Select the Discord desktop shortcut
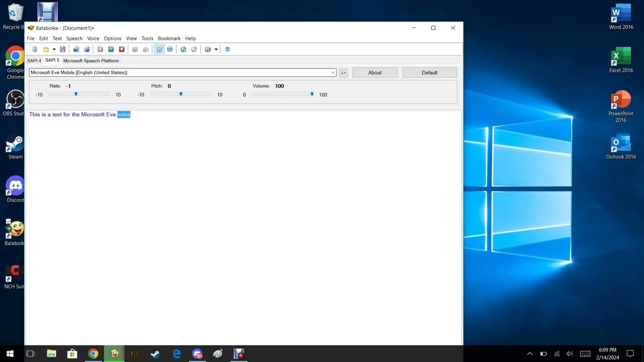 coord(15,190)
